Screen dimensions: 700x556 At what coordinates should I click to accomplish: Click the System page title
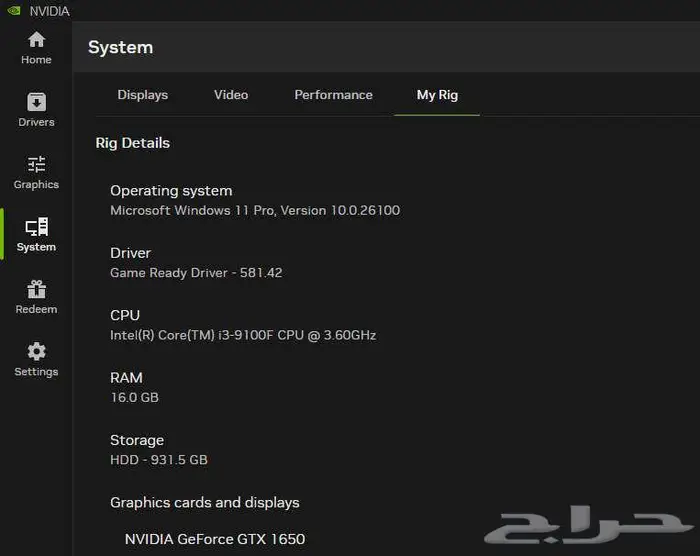[120, 47]
